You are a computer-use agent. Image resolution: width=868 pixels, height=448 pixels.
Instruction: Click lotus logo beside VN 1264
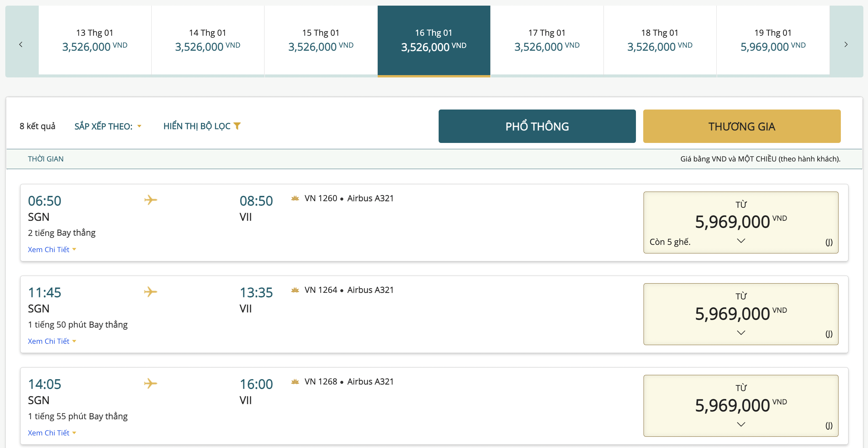[295, 290]
